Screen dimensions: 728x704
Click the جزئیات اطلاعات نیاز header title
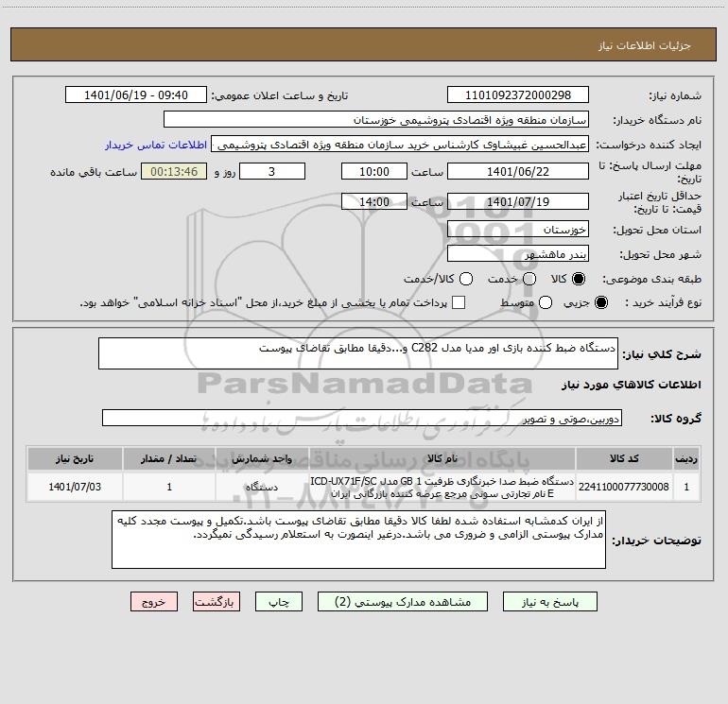(645, 45)
